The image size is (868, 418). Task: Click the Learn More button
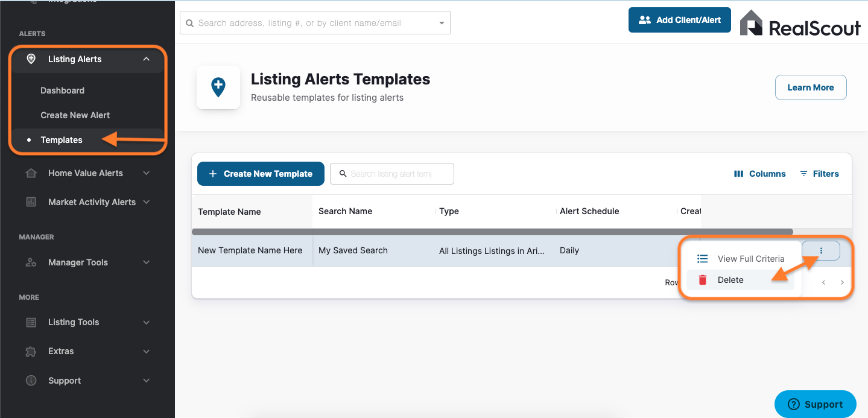coord(811,87)
